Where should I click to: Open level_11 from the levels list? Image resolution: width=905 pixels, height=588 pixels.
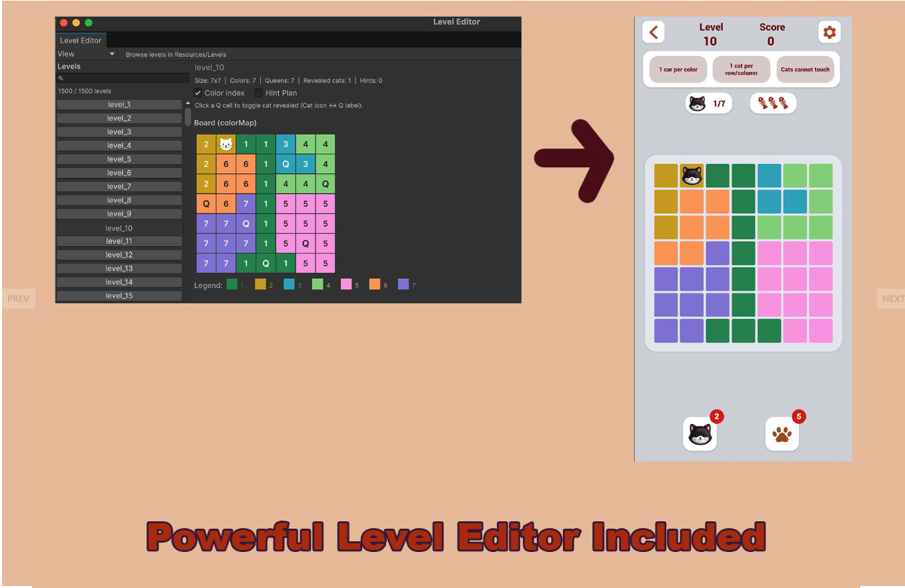coord(119,241)
